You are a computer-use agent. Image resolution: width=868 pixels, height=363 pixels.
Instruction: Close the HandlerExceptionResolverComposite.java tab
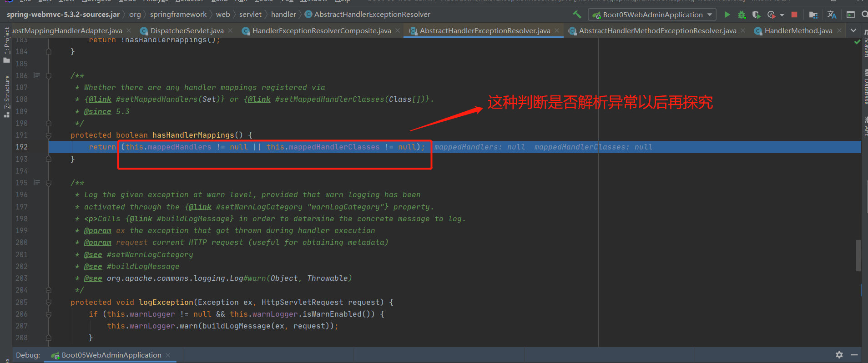click(398, 30)
